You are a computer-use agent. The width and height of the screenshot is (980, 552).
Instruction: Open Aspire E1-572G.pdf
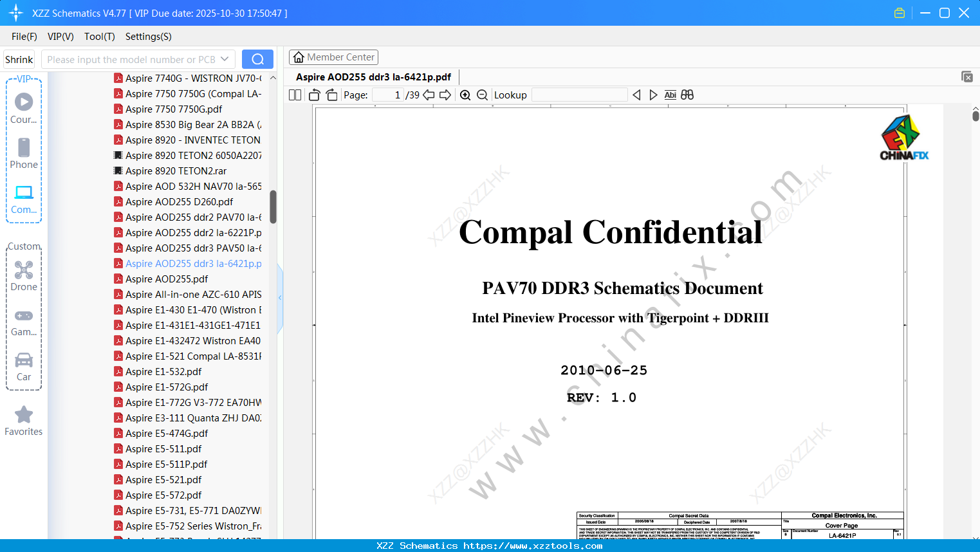tap(161, 387)
